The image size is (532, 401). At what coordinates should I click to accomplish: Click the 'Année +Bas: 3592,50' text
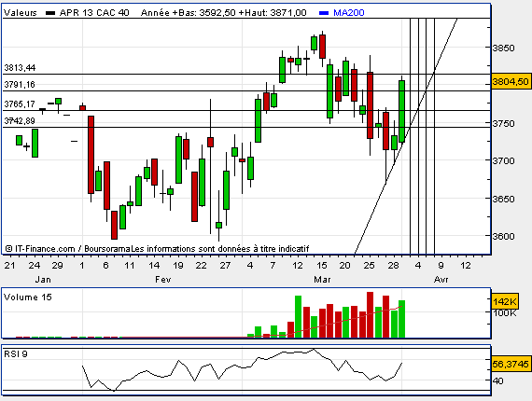pyautogui.click(x=189, y=13)
